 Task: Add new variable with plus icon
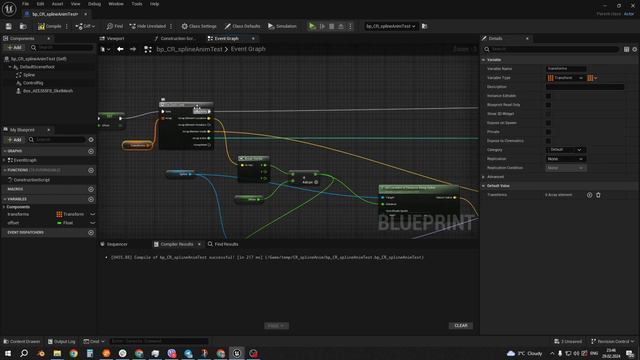91,199
